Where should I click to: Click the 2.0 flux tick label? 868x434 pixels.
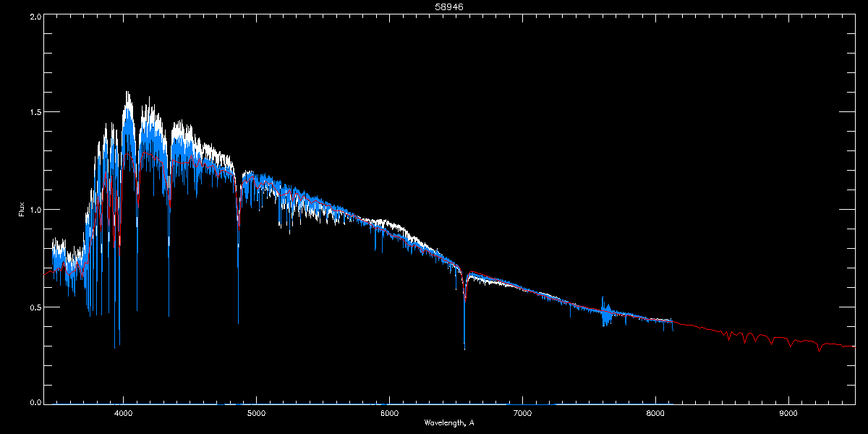34,15
